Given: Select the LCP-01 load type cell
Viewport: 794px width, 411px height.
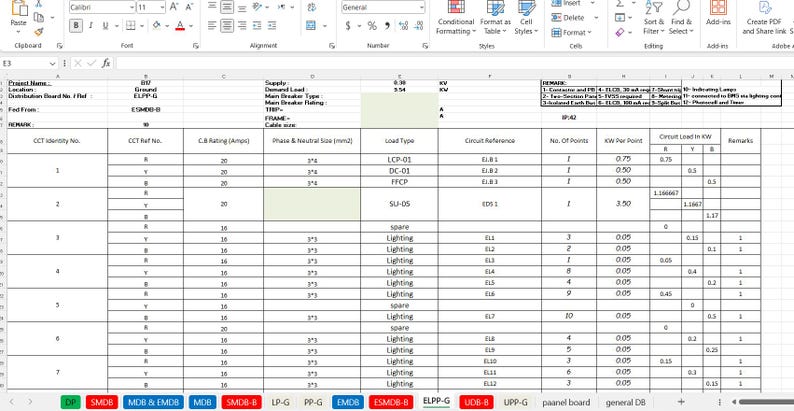Looking at the screenshot, I should click(400, 159).
